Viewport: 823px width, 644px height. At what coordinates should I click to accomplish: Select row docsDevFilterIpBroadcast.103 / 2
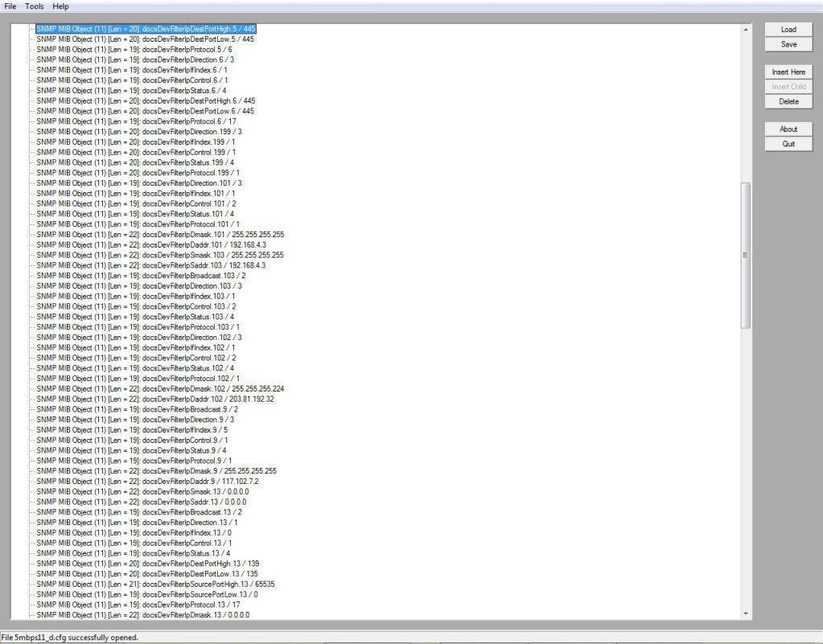[x=141, y=275]
